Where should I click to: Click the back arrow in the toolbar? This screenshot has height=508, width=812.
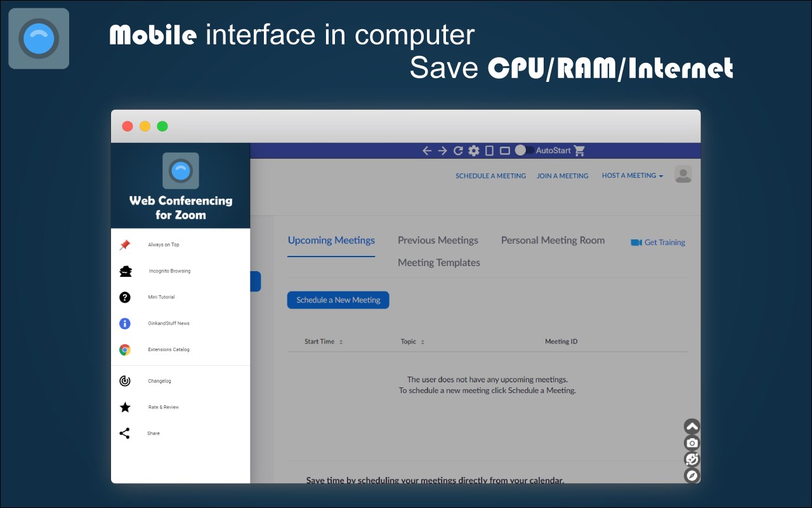click(x=426, y=150)
